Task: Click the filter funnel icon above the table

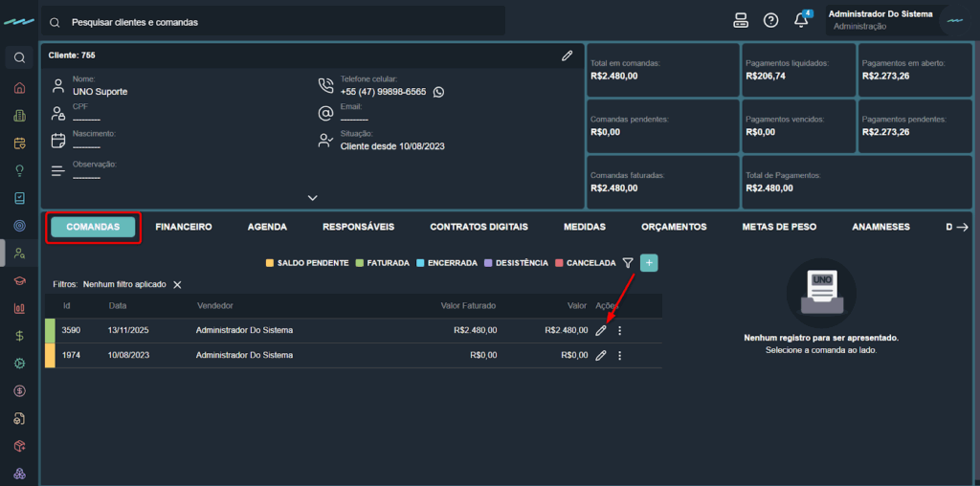Action: (x=628, y=262)
